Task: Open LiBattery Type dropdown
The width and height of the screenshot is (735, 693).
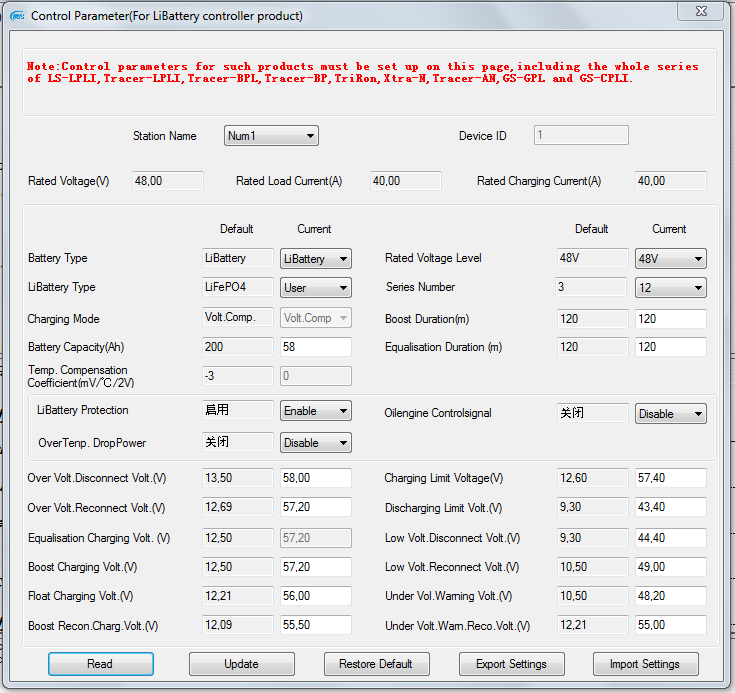Action: coord(315,288)
